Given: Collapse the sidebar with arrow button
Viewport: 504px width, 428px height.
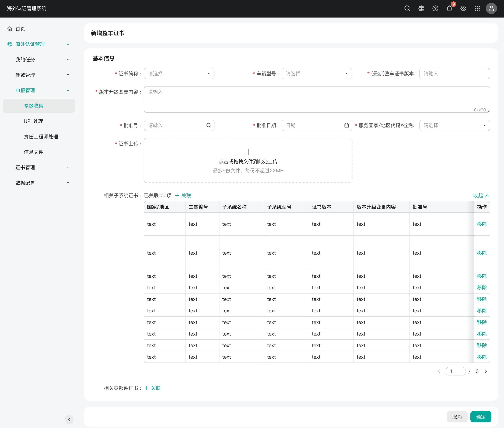Looking at the screenshot, I should (x=69, y=420).
